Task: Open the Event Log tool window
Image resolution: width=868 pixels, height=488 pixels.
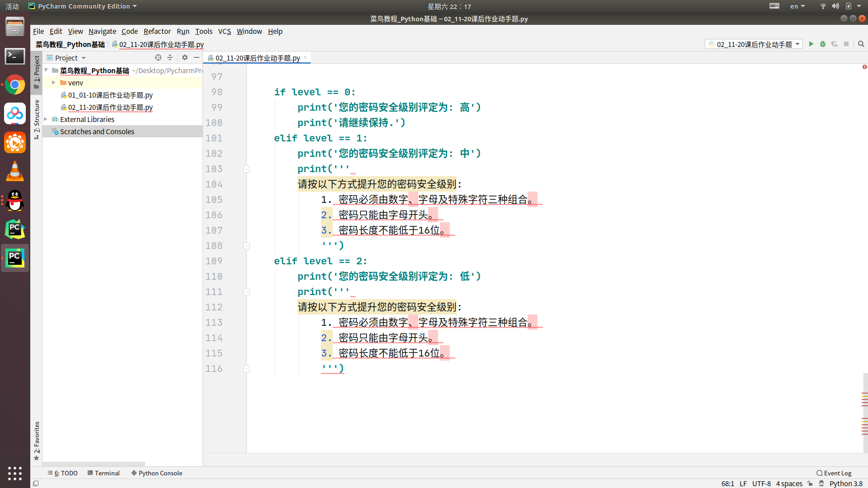Action: (x=834, y=473)
